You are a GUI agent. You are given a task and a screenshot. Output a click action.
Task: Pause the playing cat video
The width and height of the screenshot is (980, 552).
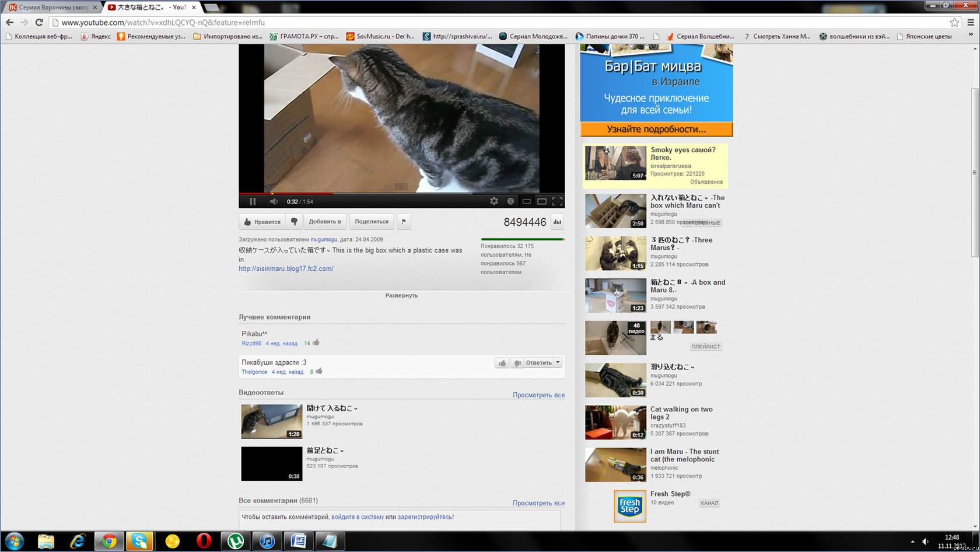coord(253,201)
